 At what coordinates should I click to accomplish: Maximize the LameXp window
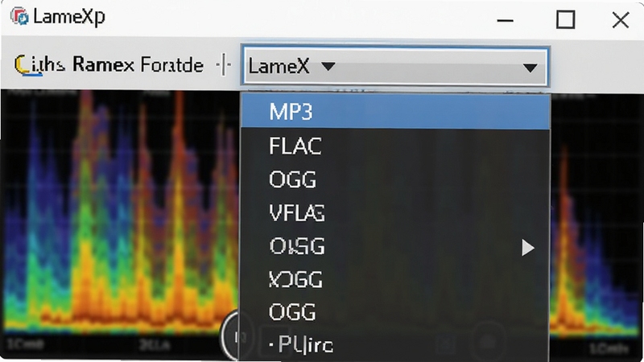click(x=566, y=19)
